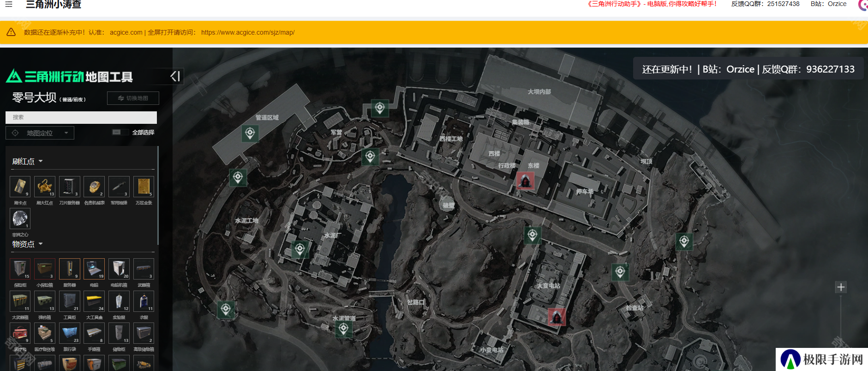Toggle 大武器箱 markers
Viewport: 868px width, 371px height.
click(20, 301)
